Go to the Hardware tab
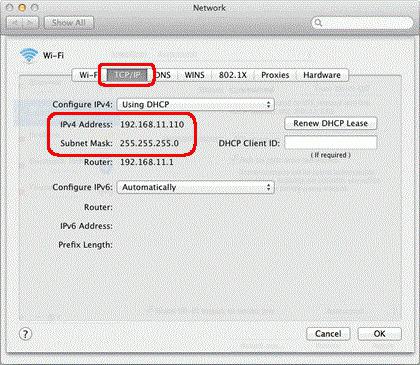The width and height of the screenshot is (420, 365). tap(322, 75)
